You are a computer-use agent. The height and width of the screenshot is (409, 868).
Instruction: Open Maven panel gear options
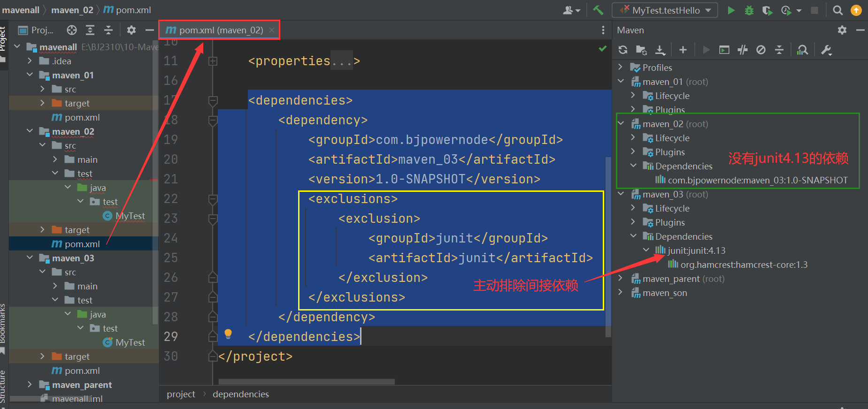[842, 30]
